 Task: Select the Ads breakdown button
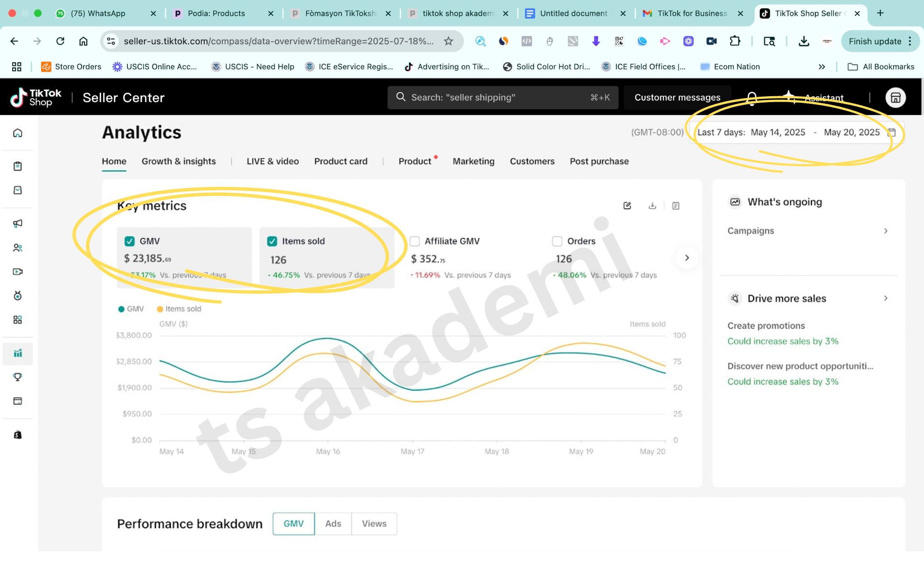coord(333,523)
